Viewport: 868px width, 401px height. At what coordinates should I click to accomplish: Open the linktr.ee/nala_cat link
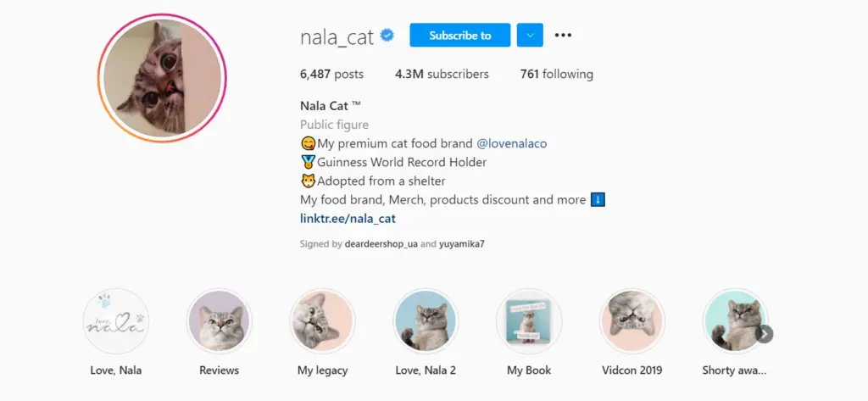point(348,219)
